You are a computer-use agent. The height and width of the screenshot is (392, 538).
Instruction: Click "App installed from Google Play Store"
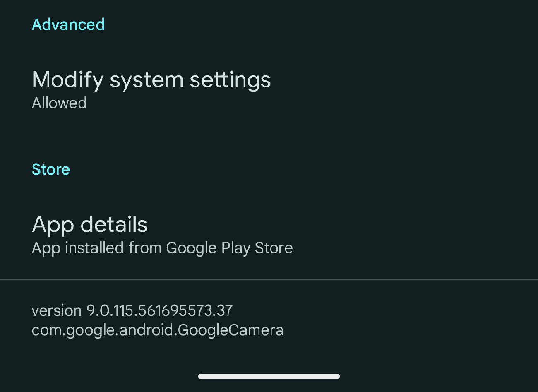162,248
